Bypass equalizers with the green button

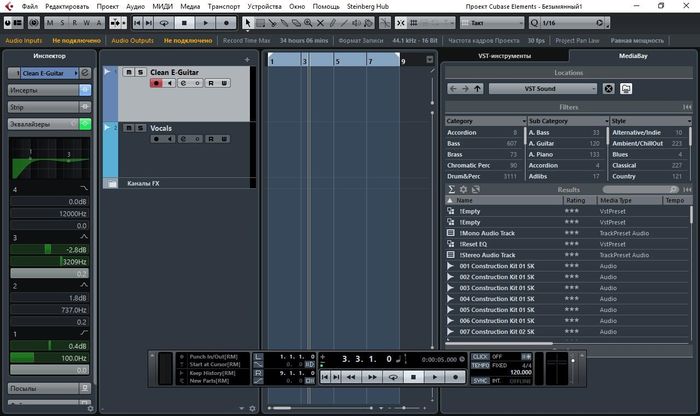click(85, 124)
